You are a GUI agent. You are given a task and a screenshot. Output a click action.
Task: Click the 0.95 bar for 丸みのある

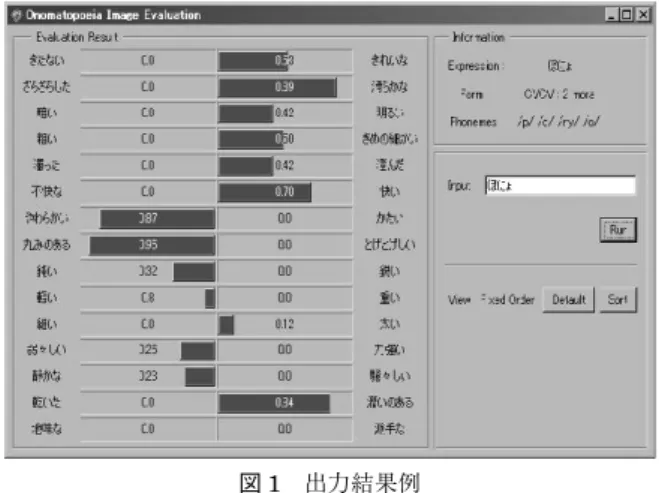(x=153, y=245)
